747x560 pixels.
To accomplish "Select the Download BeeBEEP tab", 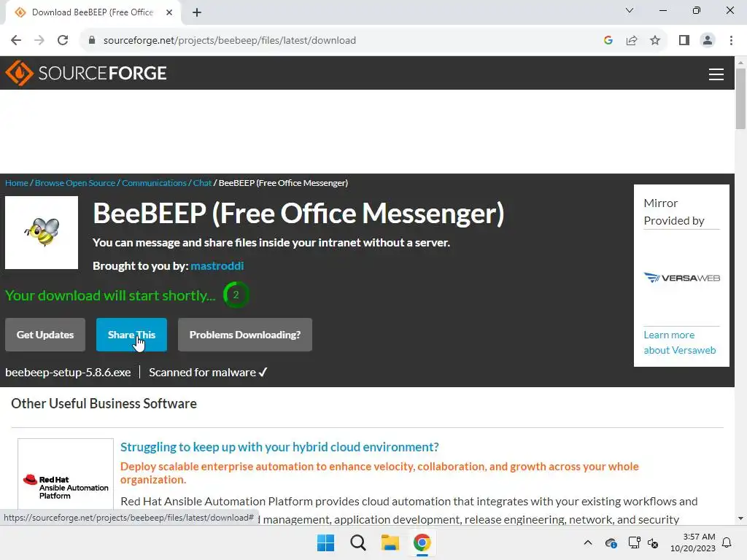I will pos(93,12).
